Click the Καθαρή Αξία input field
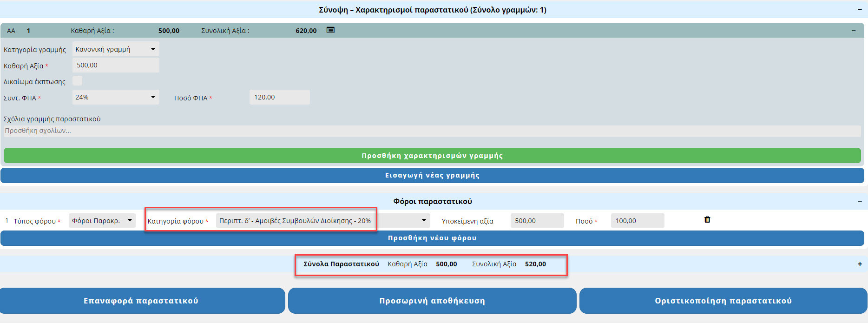868x323 pixels. 116,65
